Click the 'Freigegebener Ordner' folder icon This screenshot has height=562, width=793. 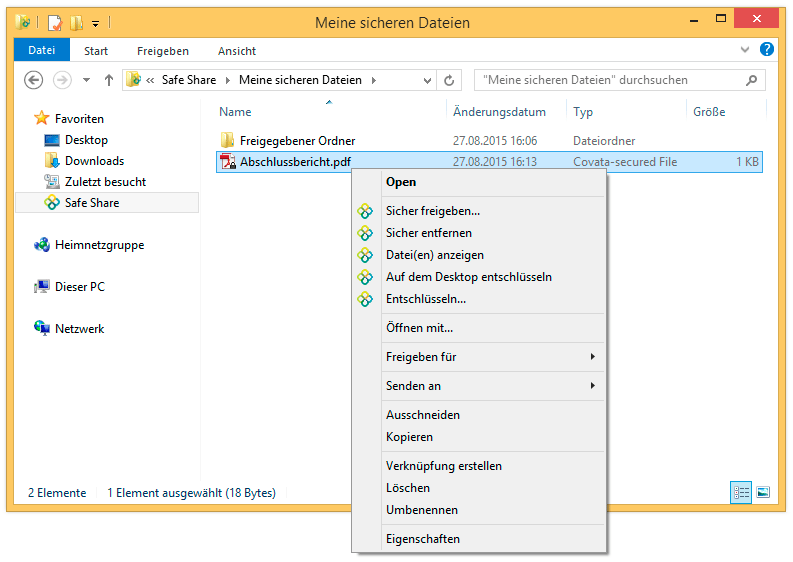(x=228, y=140)
